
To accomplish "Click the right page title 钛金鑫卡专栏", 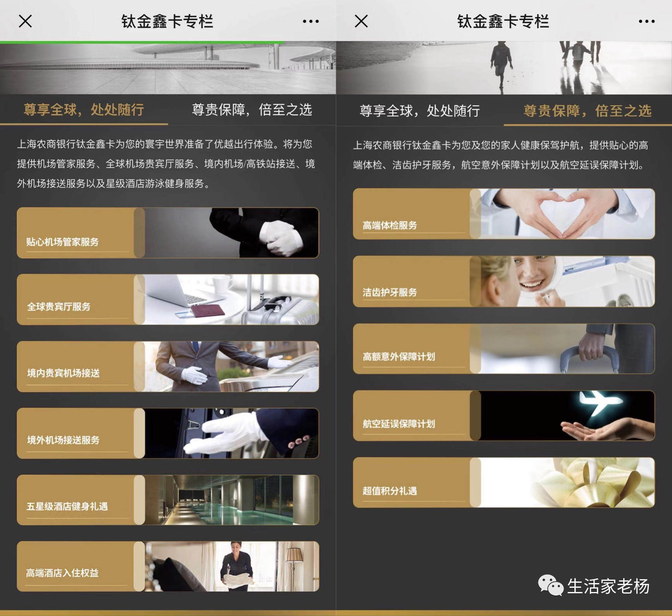I will [503, 21].
